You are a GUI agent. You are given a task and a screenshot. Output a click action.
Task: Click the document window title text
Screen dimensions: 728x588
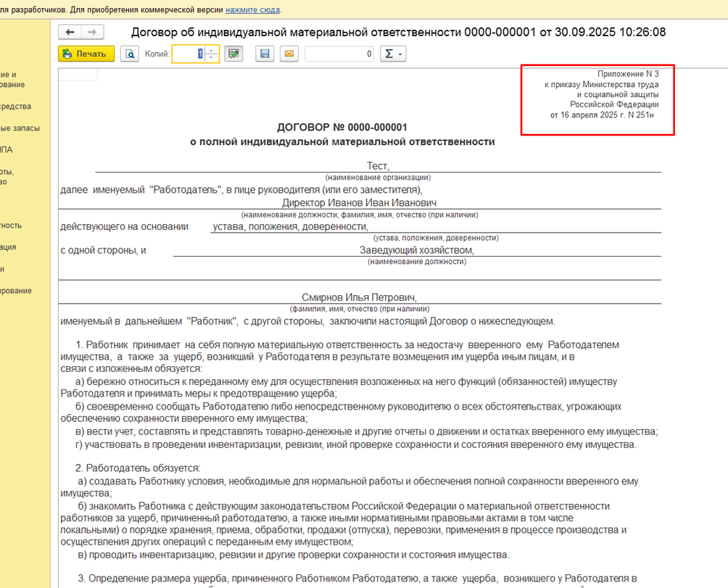398,32
